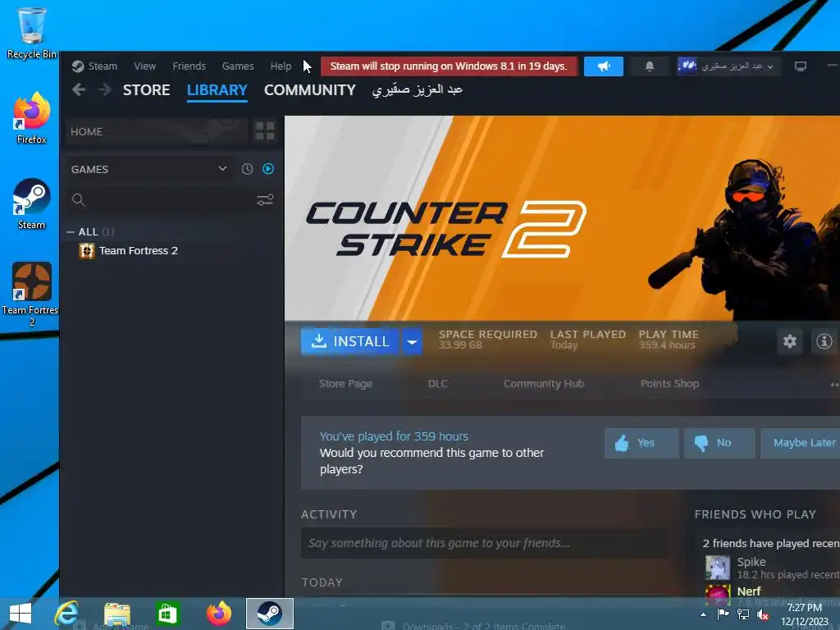840x630 pixels.
Task: Go forward with the right arrow
Action: pos(104,90)
